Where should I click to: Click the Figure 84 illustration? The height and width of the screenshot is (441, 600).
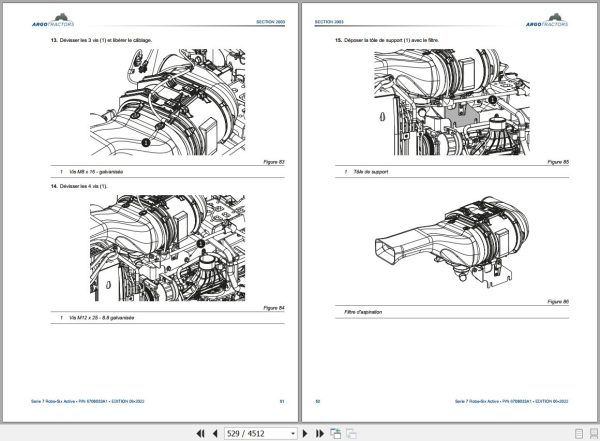point(168,248)
